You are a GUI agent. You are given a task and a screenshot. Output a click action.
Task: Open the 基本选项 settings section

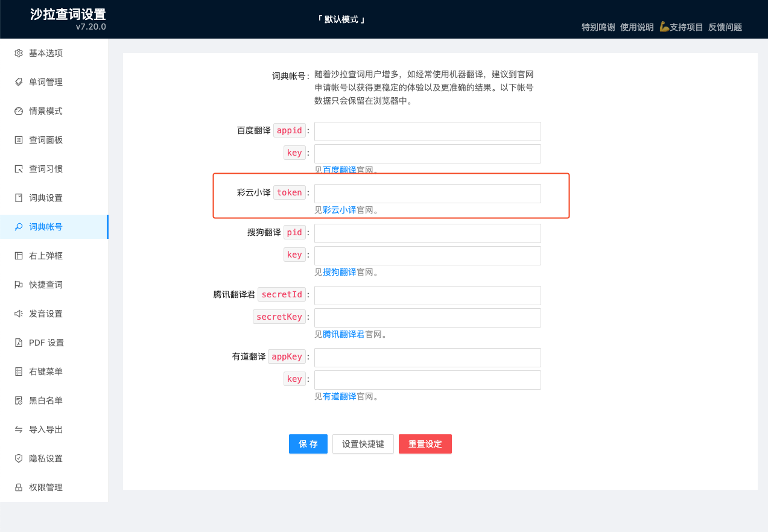[54, 53]
